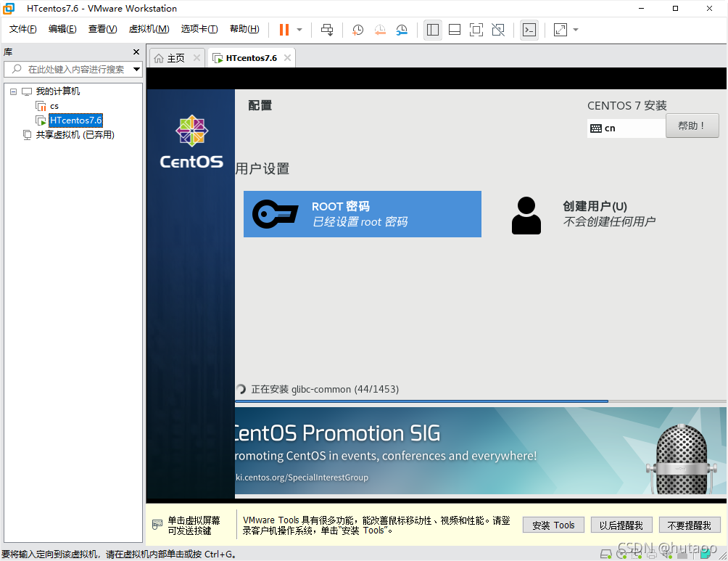Open stretch display dropdown arrow
The height and width of the screenshot is (561, 728).
coord(576,30)
